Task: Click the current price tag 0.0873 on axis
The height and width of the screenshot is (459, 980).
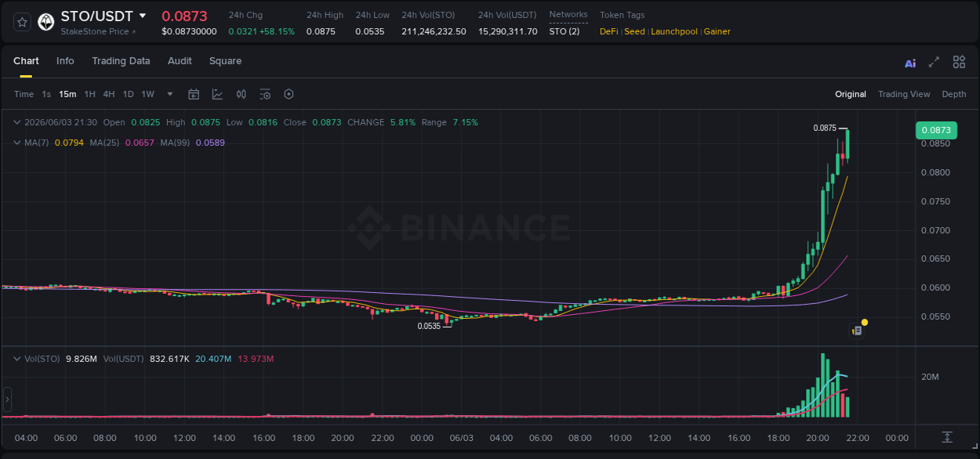Action: point(936,130)
